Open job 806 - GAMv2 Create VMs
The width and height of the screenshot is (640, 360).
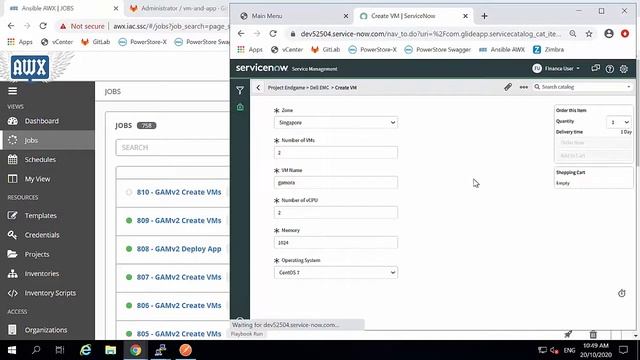point(179,305)
